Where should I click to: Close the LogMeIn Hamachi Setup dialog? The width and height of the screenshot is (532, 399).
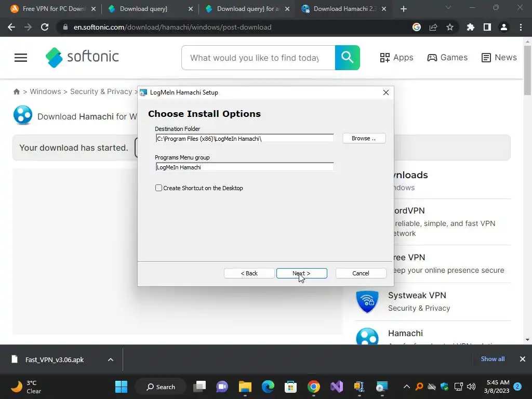[x=386, y=92]
